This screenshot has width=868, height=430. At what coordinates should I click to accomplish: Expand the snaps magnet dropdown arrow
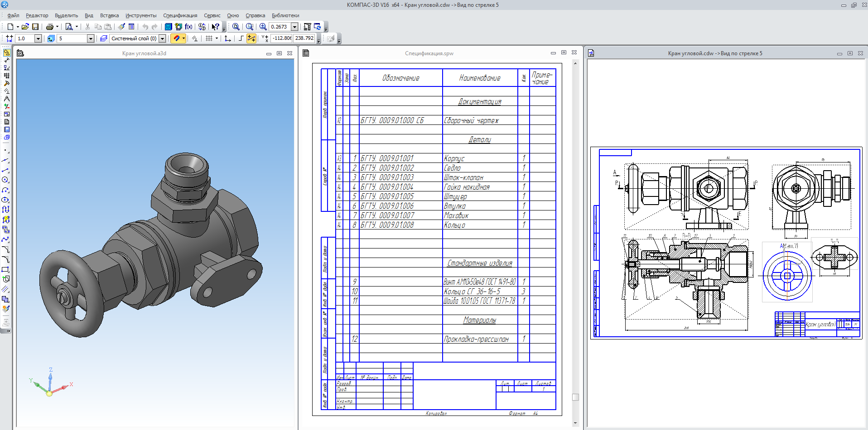coord(183,38)
